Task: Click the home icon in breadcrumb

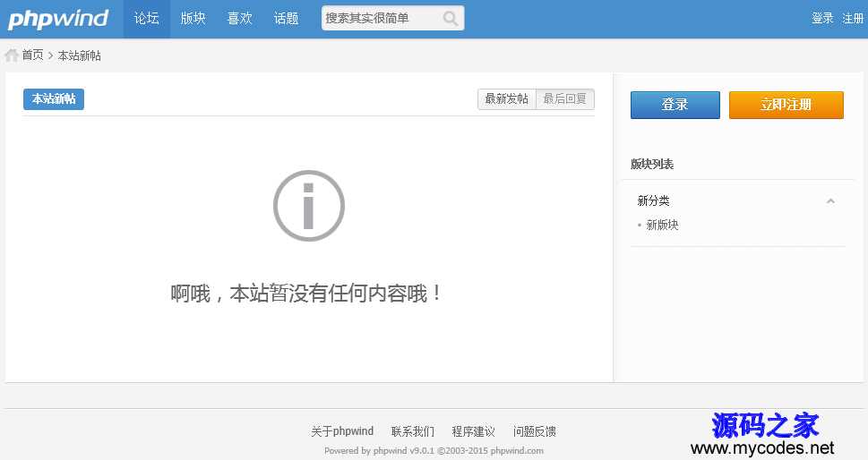Action: coord(12,55)
